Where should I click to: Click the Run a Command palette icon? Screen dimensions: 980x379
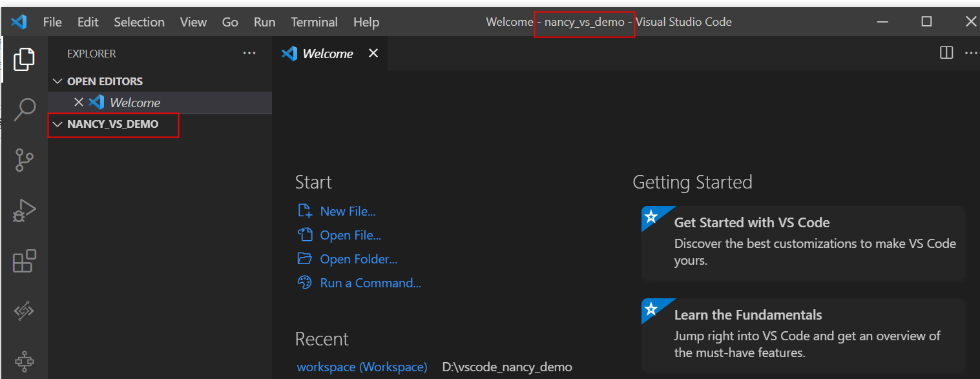[304, 282]
